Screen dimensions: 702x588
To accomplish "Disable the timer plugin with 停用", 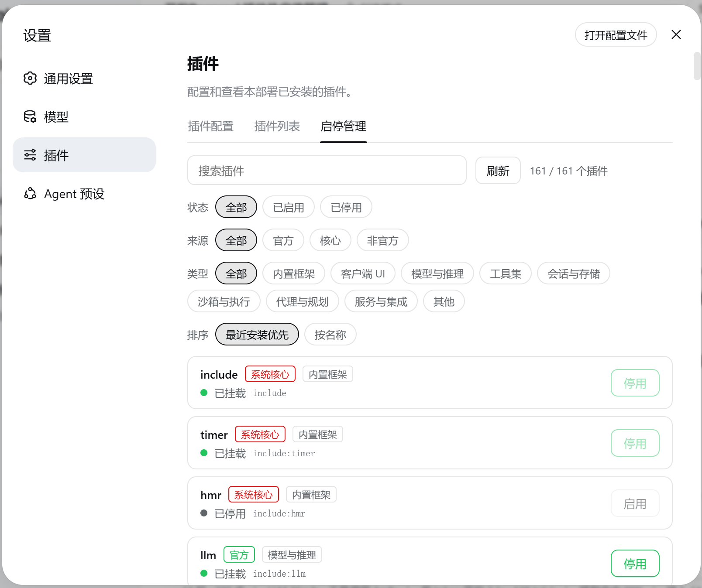I will (635, 443).
